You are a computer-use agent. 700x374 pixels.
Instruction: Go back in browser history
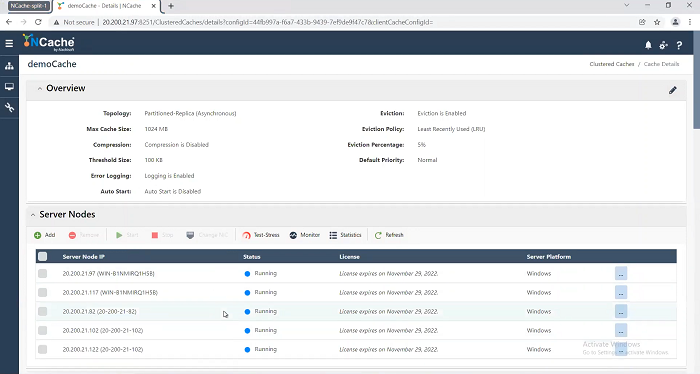coord(9,22)
